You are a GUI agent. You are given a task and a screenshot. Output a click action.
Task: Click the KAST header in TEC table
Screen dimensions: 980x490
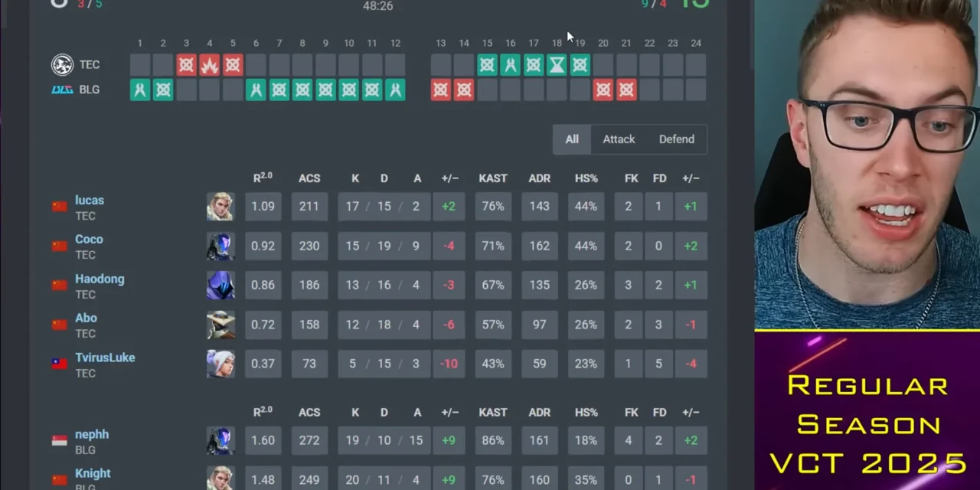493,178
